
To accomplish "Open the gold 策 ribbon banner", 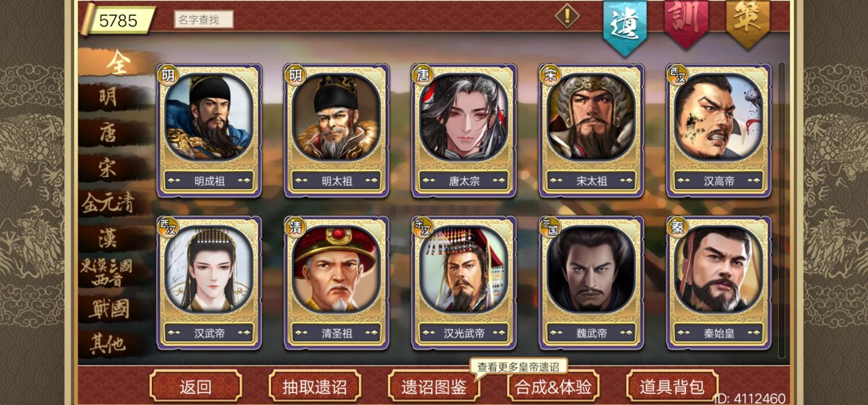I will click(x=748, y=22).
